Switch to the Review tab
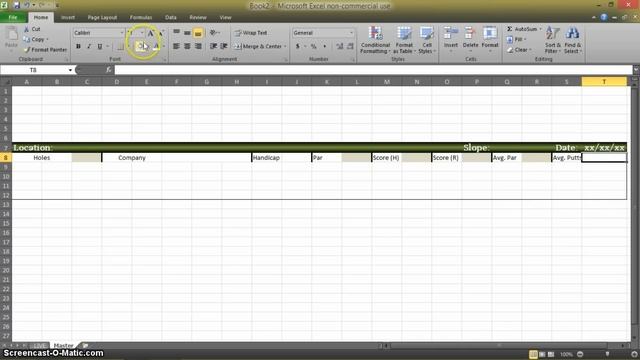 (x=198, y=18)
